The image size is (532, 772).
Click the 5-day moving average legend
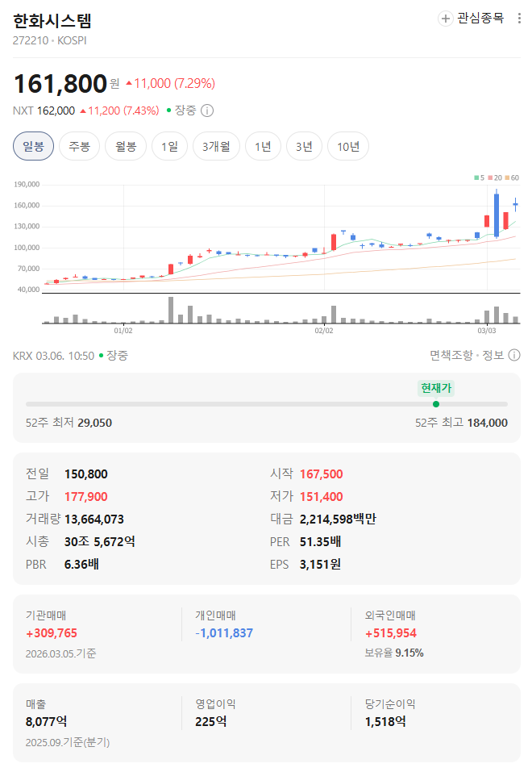click(480, 177)
